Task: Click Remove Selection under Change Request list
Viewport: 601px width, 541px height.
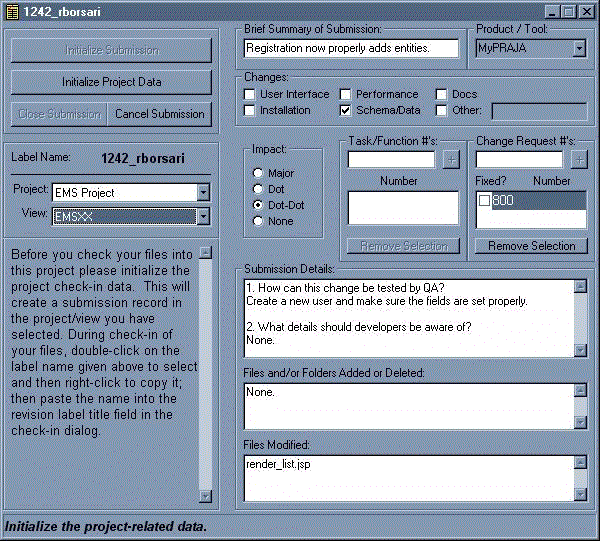Action: [x=531, y=246]
